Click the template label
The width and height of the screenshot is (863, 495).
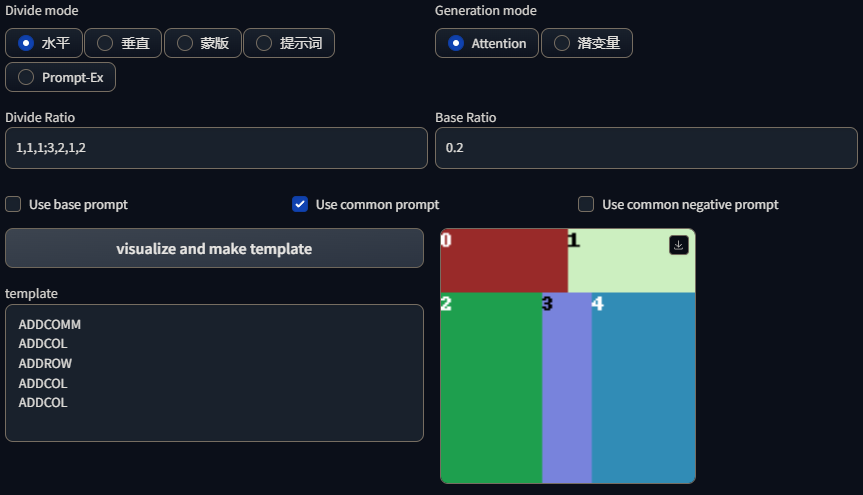[x=31, y=293]
